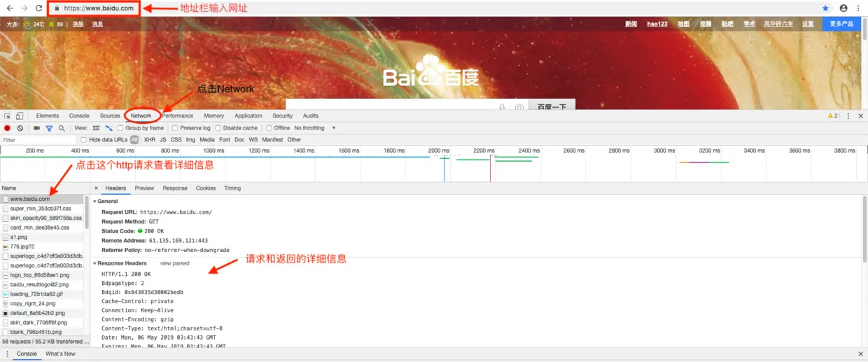Image resolution: width=868 pixels, height=362 pixels.
Task: Click Baidu 更多产品 button
Action: point(842,24)
